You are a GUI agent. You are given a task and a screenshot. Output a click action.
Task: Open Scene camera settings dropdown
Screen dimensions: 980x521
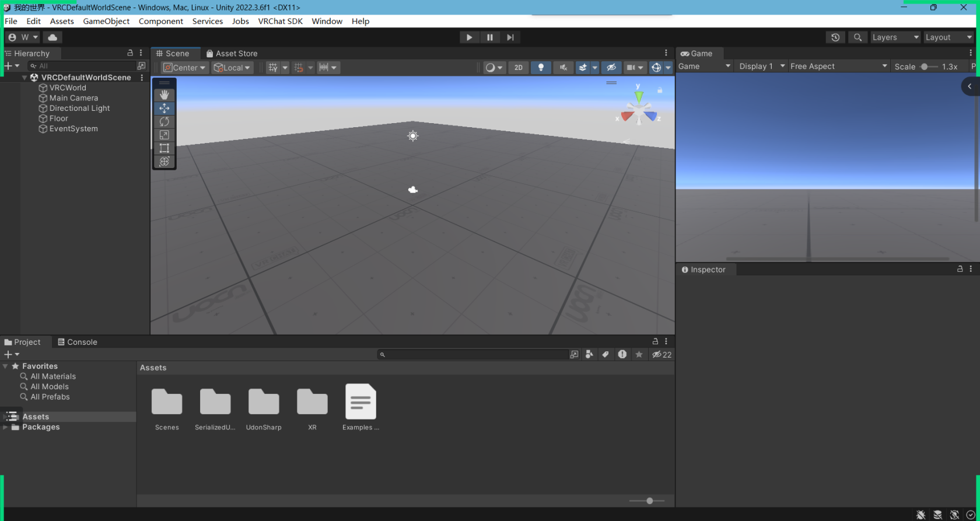[635, 68]
